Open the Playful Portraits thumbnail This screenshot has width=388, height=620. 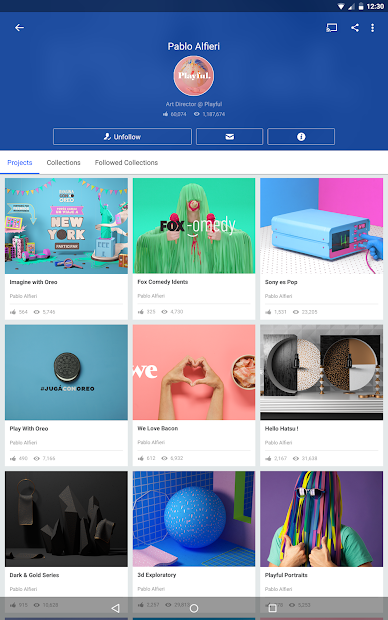pos(322,519)
